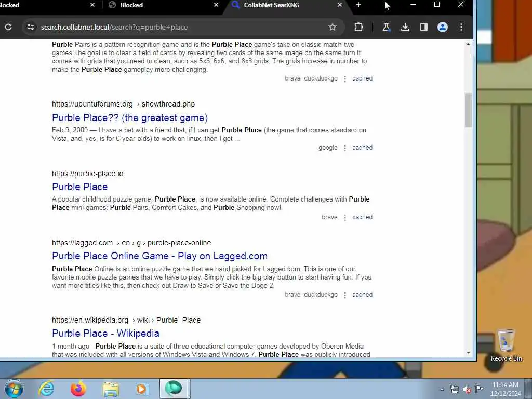Click https://purble-place.io URL text

click(87, 174)
